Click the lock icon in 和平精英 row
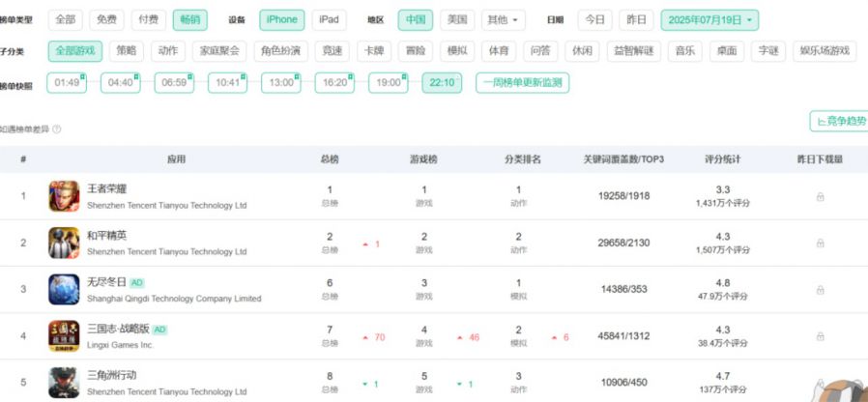 click(x=820, y=244)
